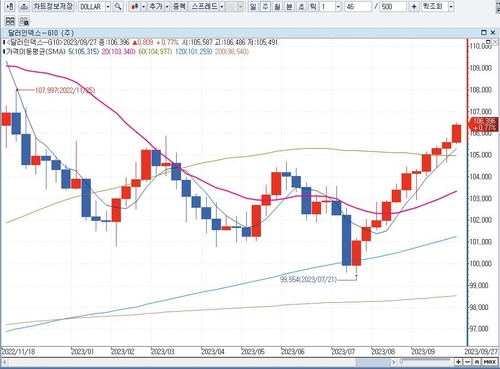
Task: Click the 중복 overlay button
Action: (180, 7)
